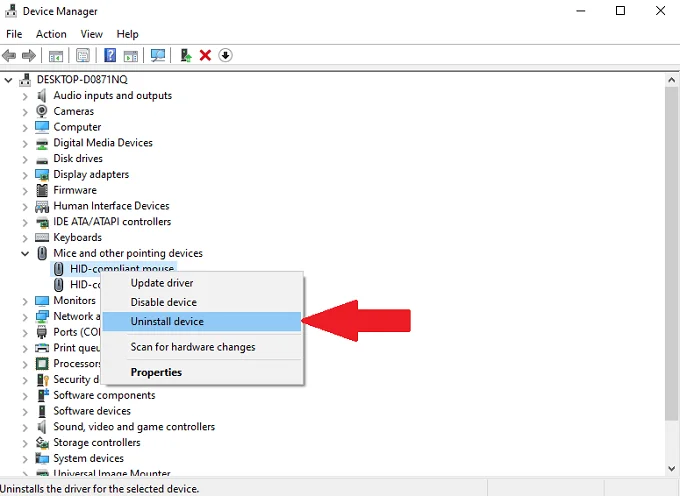Click the scan for hardware changes monitor icon

click(158, 55)
